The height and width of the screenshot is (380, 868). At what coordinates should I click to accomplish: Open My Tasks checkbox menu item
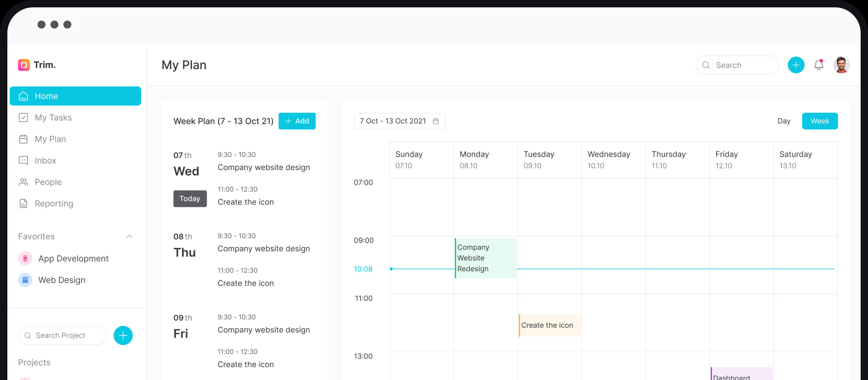(53, 118)
